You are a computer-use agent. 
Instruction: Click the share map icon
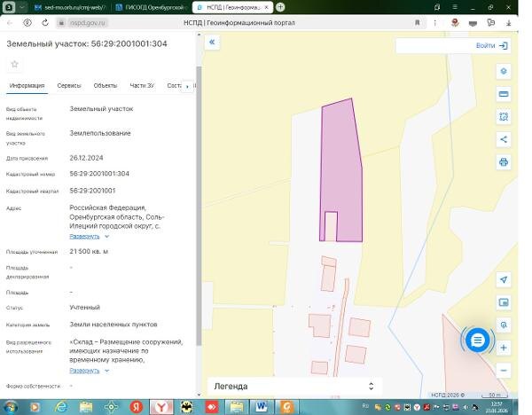pyautogui.click(x=504, y=139)
